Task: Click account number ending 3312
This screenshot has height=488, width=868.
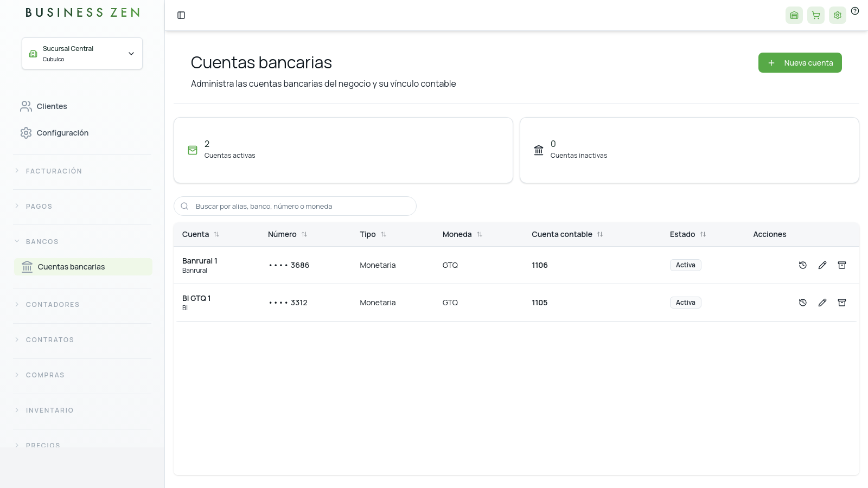Action: click(x=288, y=303)
